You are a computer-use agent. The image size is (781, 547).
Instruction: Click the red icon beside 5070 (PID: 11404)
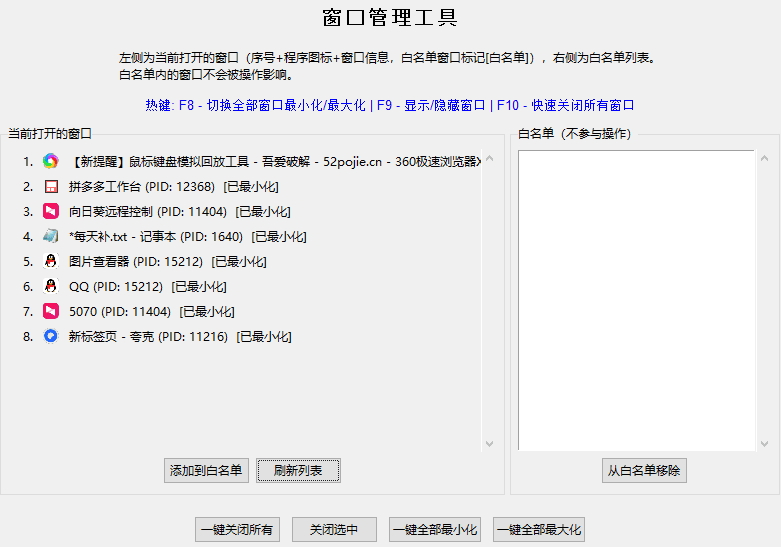(x=50, y=311)
